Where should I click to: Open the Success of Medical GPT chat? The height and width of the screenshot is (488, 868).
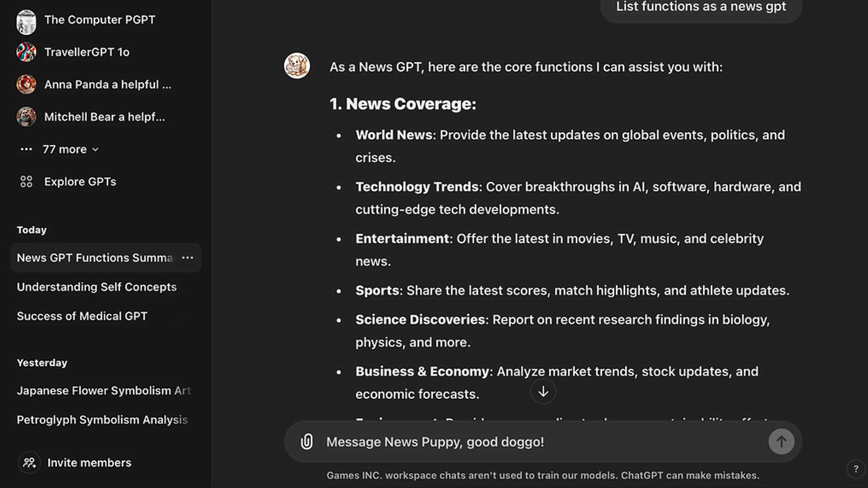(82, 316)
